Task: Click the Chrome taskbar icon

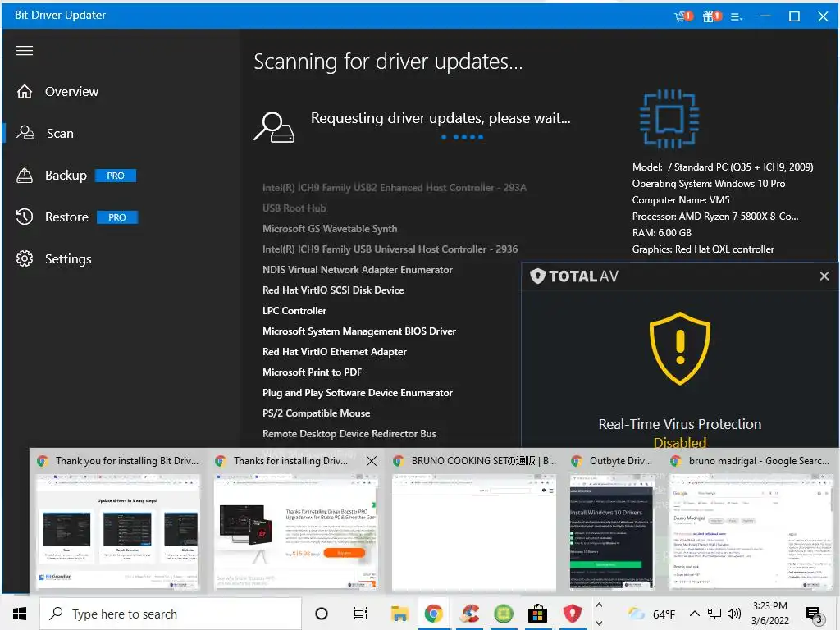Action: [x=433, y=614]
